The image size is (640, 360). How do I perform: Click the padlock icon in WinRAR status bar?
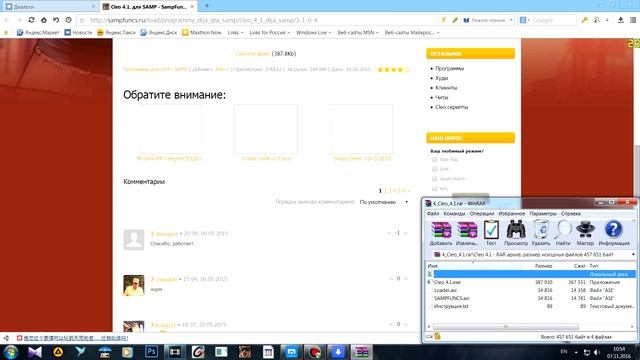click(437, 336)
